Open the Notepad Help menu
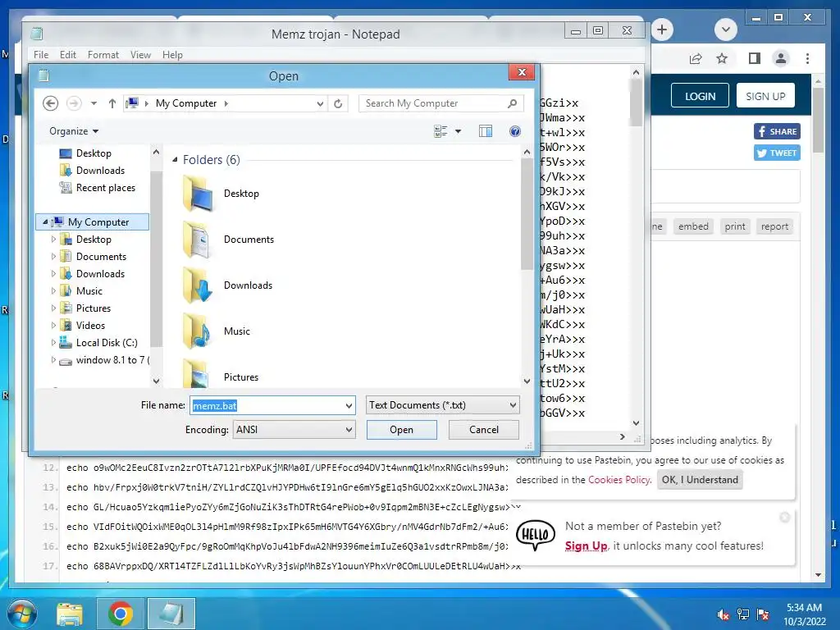 coord(172,55)
